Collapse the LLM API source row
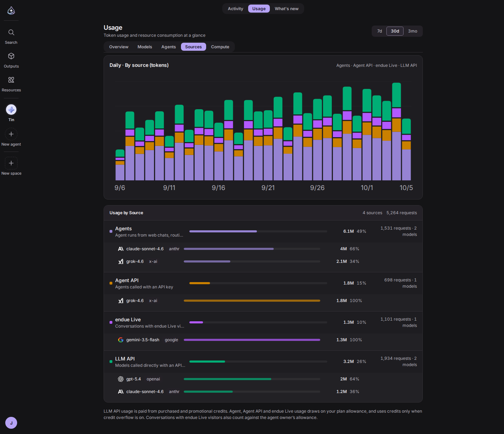 (263, 362)
